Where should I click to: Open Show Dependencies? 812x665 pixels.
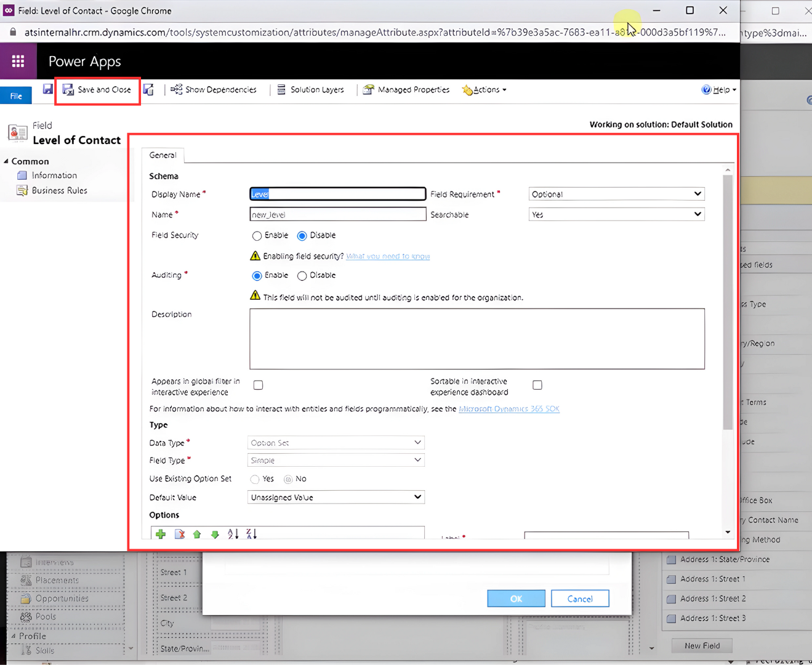point(214,90)
